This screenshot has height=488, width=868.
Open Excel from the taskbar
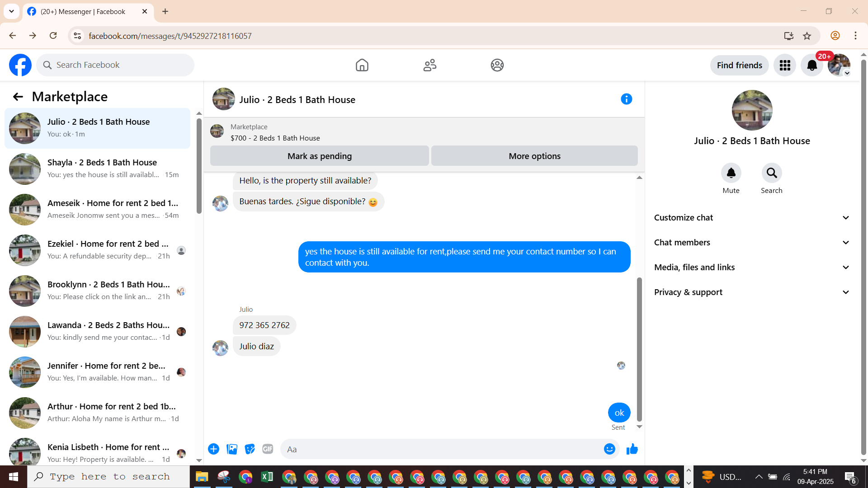pos(267,477)
